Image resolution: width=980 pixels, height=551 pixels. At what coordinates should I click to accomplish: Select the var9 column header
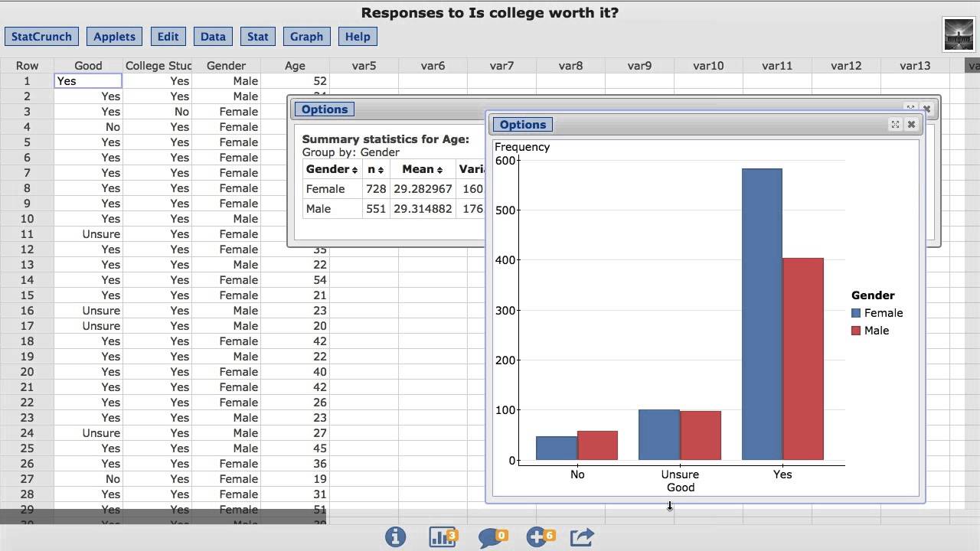coord(639,66)
